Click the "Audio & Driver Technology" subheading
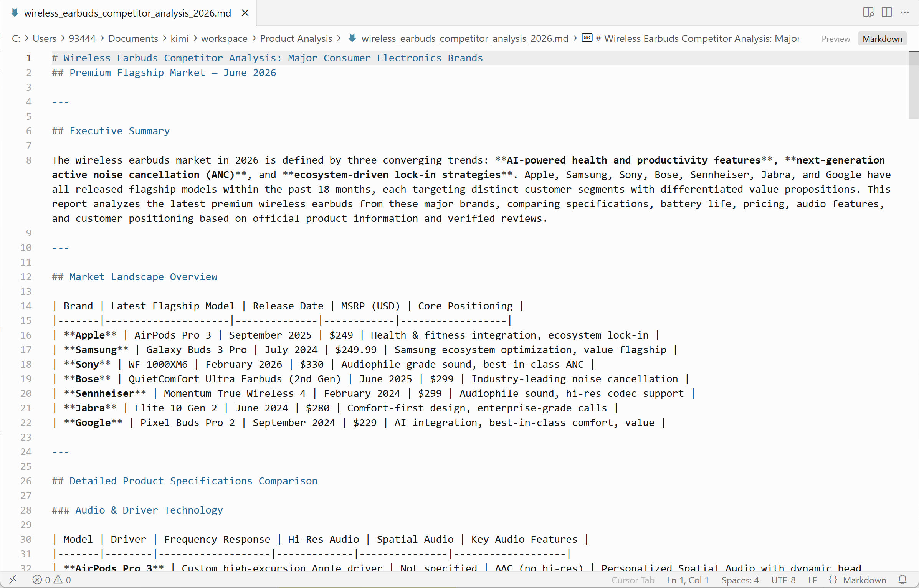The height and width of the screenshot is (588, 919). point(149,510)
